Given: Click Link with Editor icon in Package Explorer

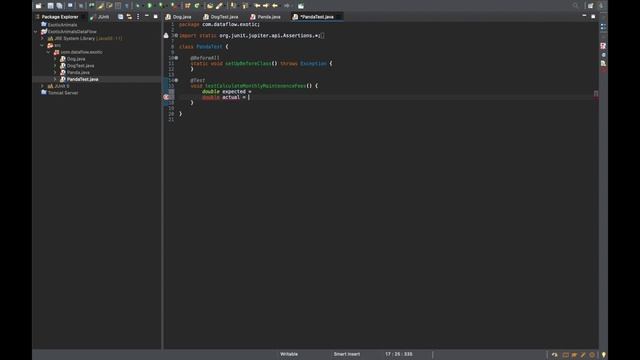Looking at the screenshot, I should tap(129, 17).
